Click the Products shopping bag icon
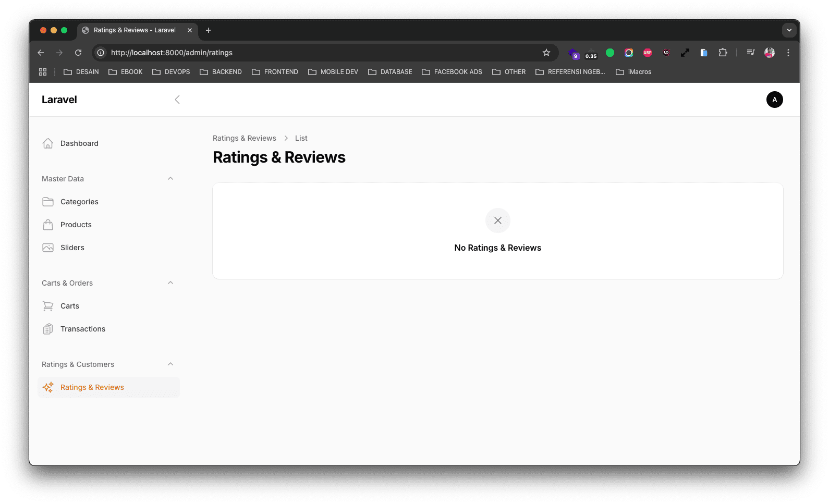Image resolution: width=829 pixels, height=504 pixels. tap(48, 225)
